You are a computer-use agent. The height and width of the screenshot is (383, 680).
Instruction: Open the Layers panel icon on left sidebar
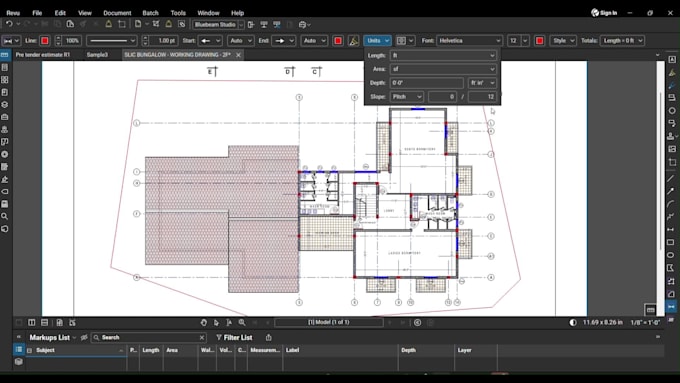pos(5,105)
